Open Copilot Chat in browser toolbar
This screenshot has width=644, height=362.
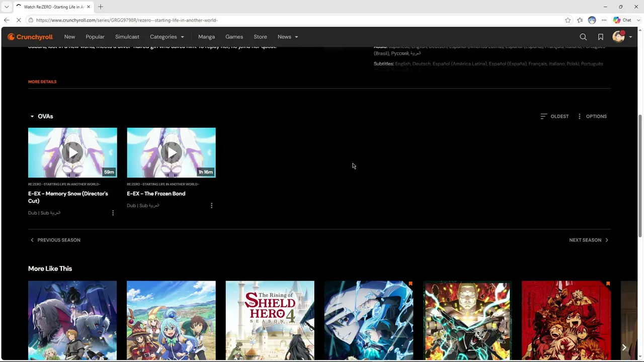(622, 20)
